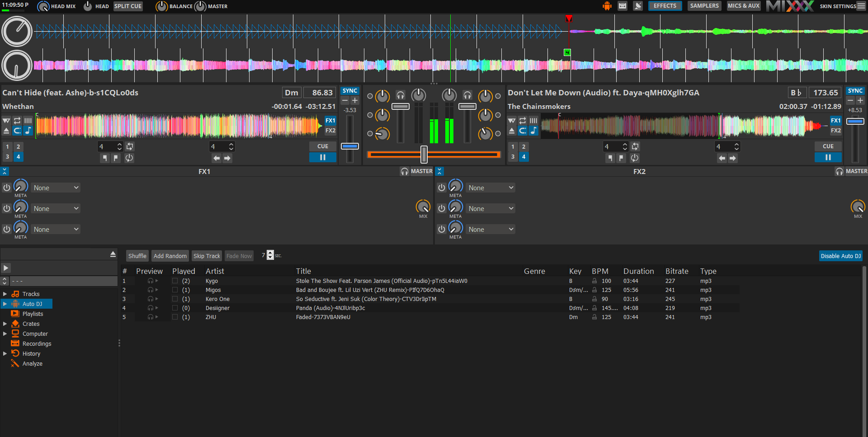Toggle left mixer channel headphone cue icon
Image resolution: width=868 pixels, height=437 pixels.
coord(401,95)
